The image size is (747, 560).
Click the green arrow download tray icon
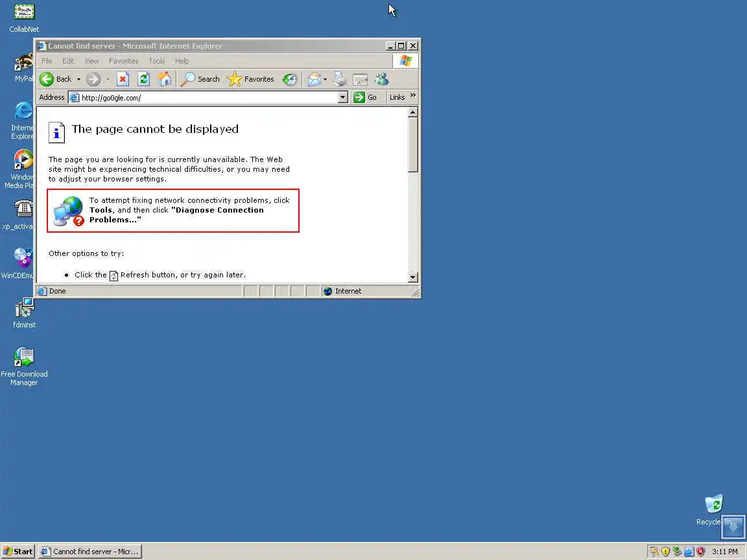677,552
